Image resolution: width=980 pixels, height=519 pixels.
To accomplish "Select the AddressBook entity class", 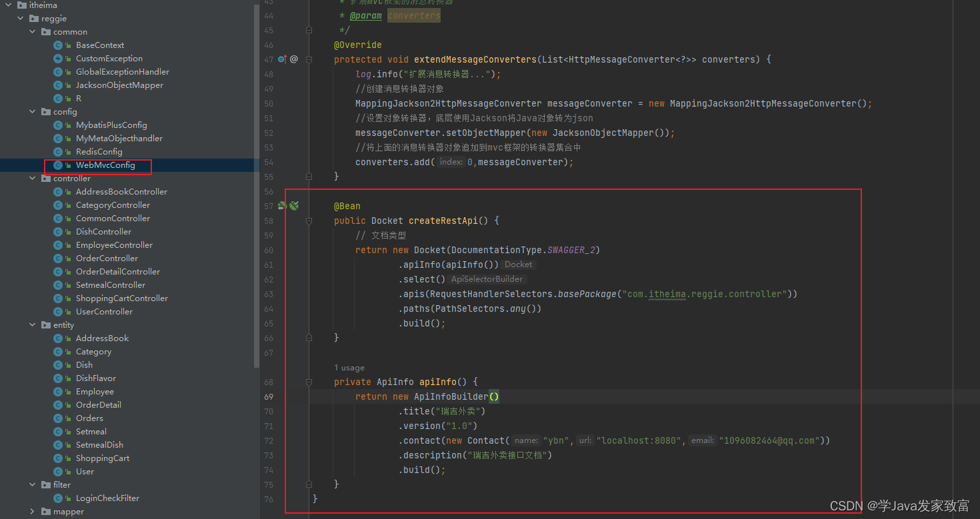I will 102,338.
